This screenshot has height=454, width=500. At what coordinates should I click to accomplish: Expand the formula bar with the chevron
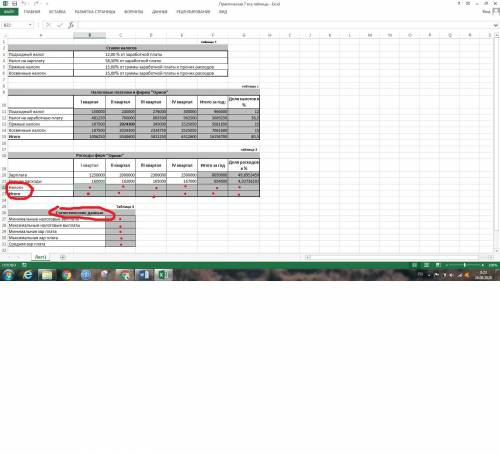[x=495, y=25]
